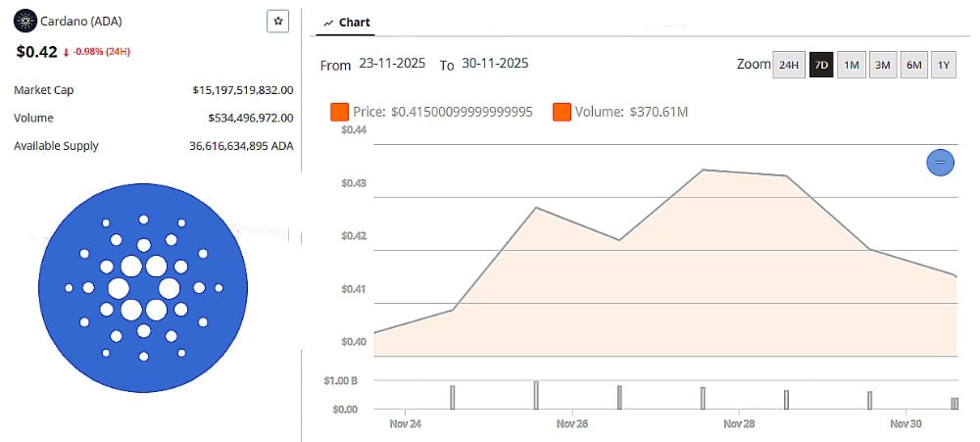Switch zoom to 1M

[x=852, y=65]
